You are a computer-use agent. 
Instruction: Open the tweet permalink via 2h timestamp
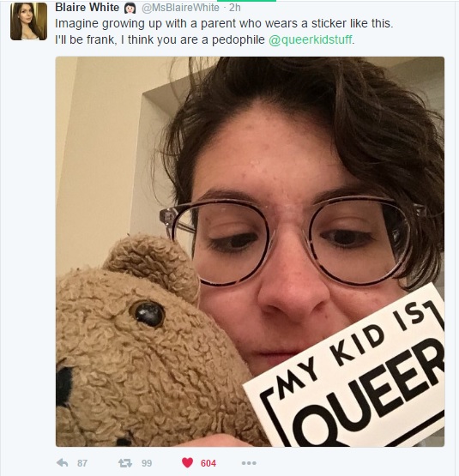(235, 8)
